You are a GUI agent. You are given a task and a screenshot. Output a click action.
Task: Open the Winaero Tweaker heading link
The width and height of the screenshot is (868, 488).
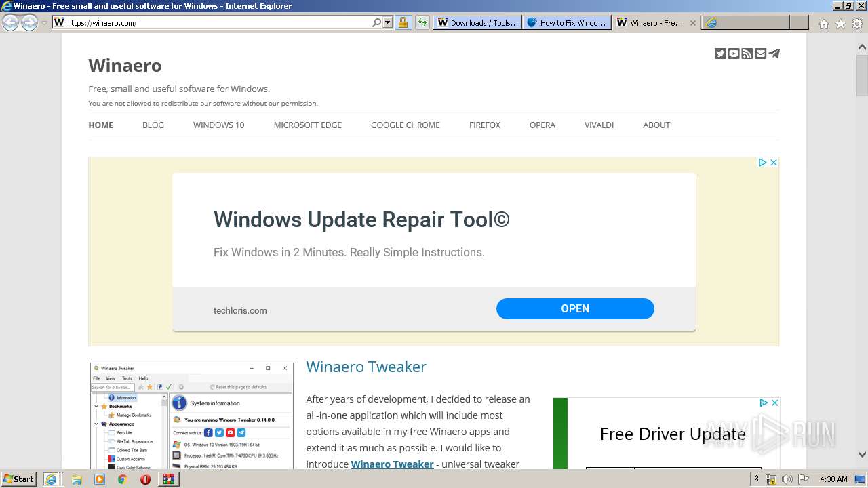click(x=366, y=367)
